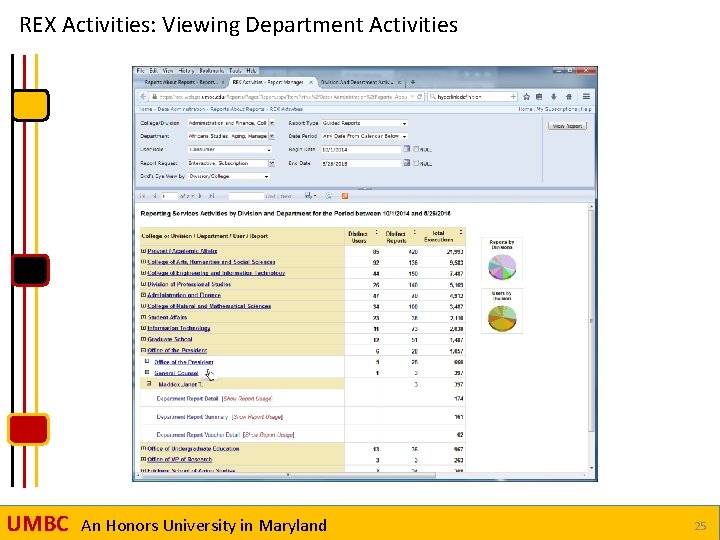Image resolution: width=720 pixels, height=540 pixels.
Task: Expand the Provost / Academic Affairs row
Action: 143,251
